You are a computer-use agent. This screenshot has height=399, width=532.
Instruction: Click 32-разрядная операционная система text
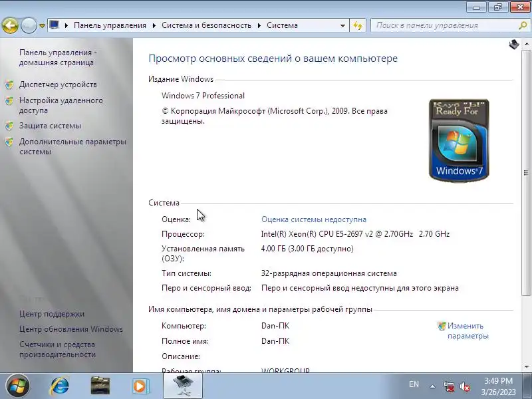coord(329,273)
